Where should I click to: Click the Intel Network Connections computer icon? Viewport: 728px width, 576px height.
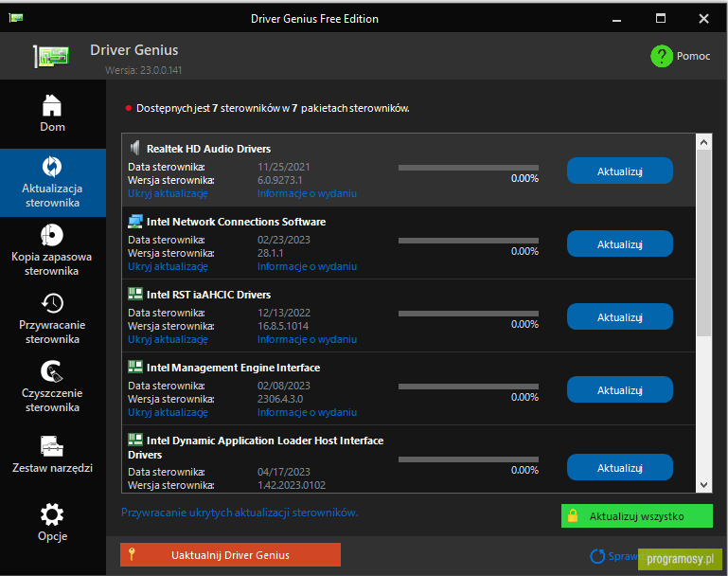(x=135, y=222)
